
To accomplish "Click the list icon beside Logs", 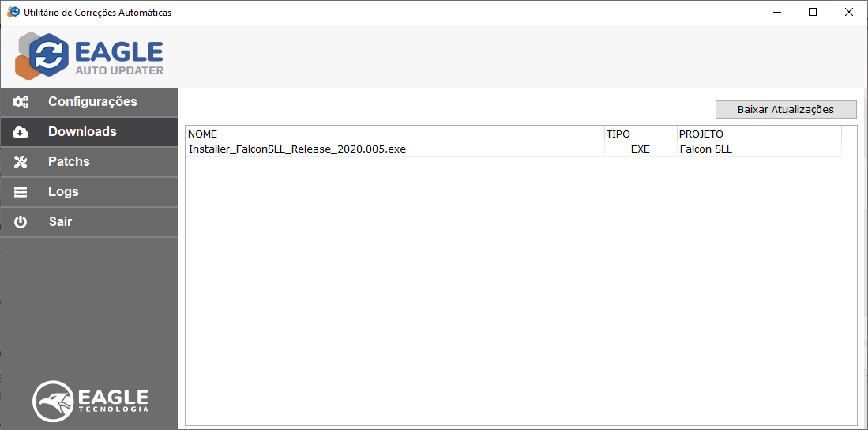I will pyautogui.click(x=20, y=192).
